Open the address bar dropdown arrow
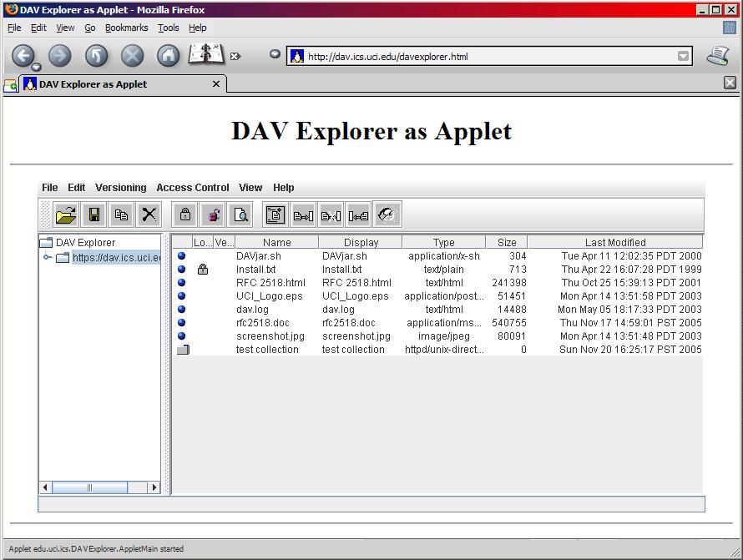Screen dimensions: 743x560 (x=683, y=56)
